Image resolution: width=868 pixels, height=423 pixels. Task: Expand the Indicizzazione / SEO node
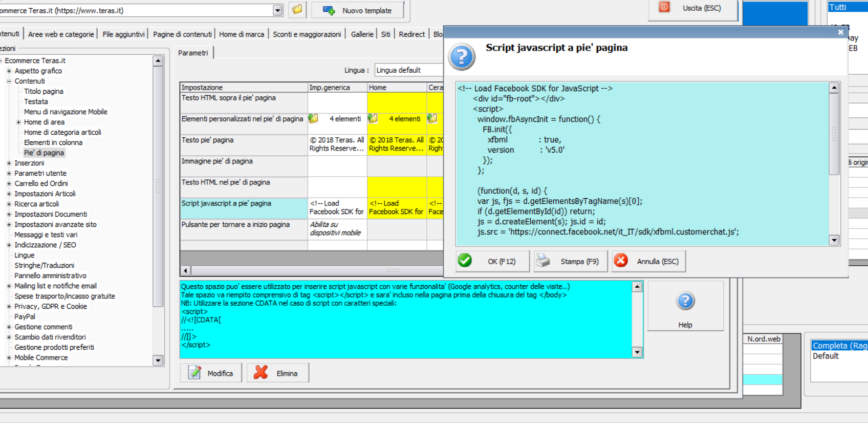click(9, 245)
